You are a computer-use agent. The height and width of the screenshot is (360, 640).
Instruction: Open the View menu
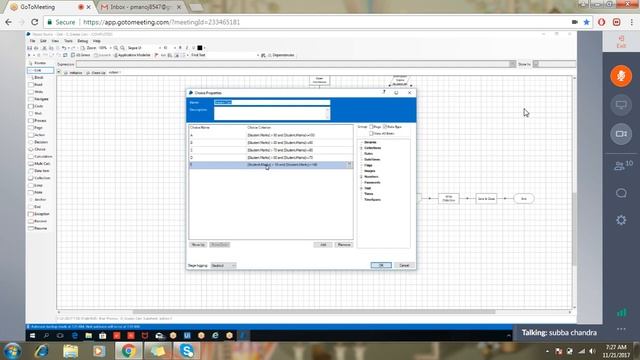(55, 41)
